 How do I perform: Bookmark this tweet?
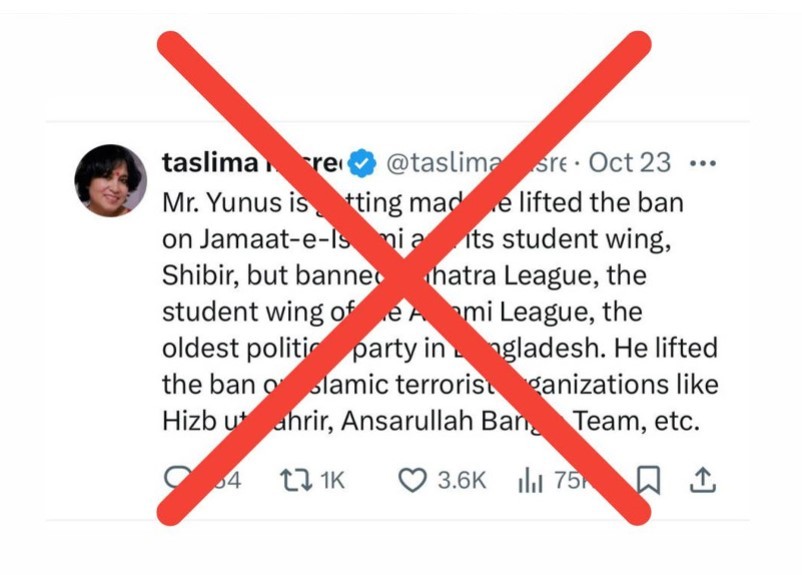(x=648, y=480)
